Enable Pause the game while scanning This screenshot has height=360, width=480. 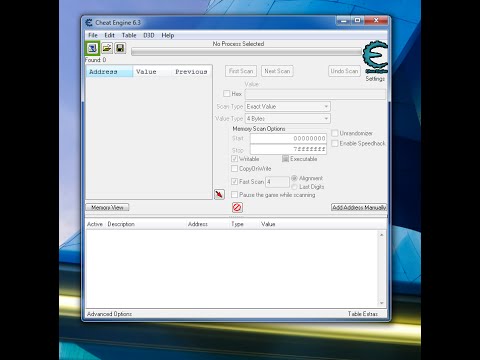235,195
